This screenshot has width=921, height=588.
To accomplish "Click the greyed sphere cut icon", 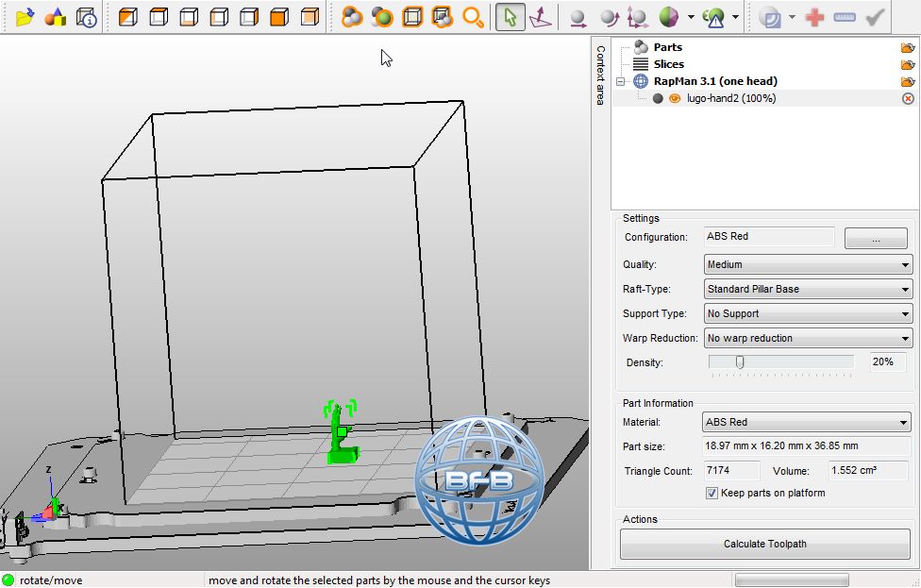I will (x=769, y=18).
